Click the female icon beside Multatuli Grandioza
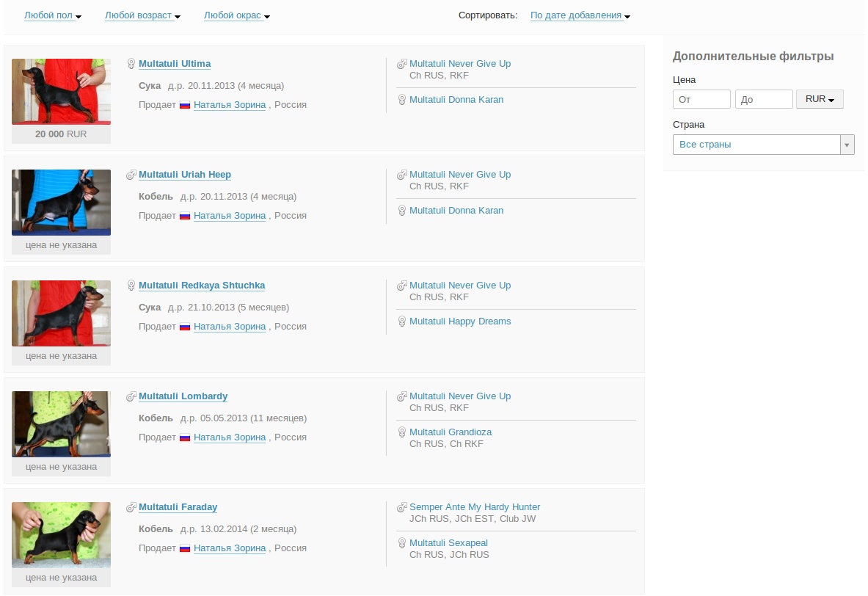Viewport: 868px width, 596px height. tap(402, 432)
